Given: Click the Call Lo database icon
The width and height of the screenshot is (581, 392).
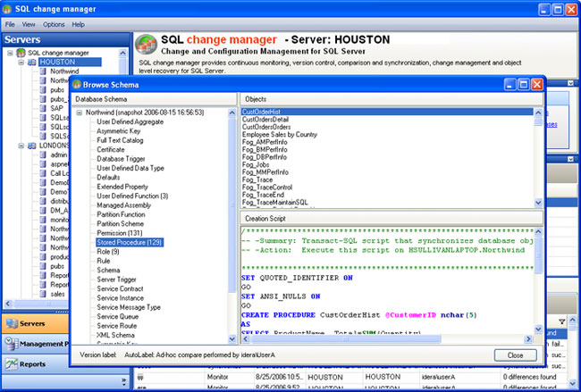Looking at the screenshot, I should click(x=43, y=173).
